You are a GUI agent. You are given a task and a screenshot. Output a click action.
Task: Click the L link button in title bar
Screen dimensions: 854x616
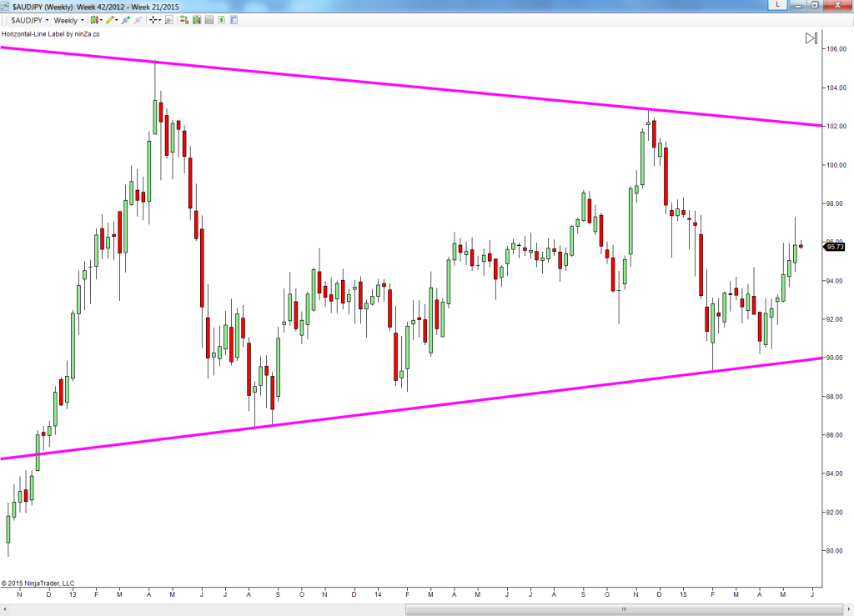pos(777,5)
